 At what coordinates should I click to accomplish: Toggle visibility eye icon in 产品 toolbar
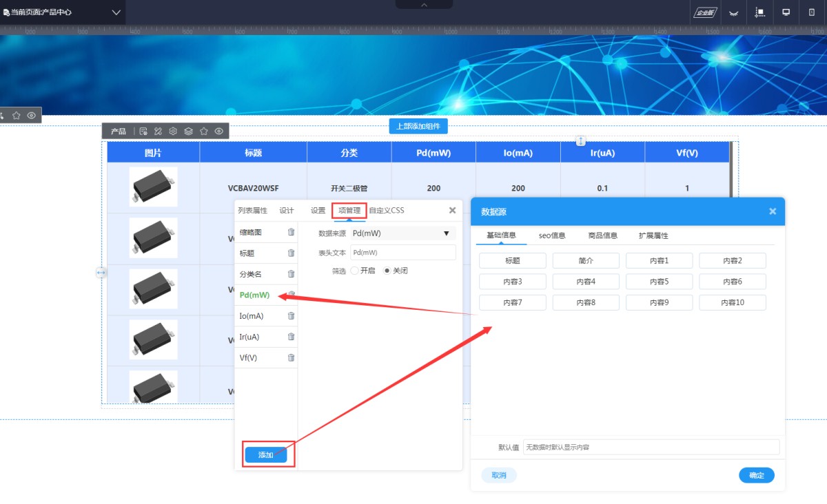point(218,131)
